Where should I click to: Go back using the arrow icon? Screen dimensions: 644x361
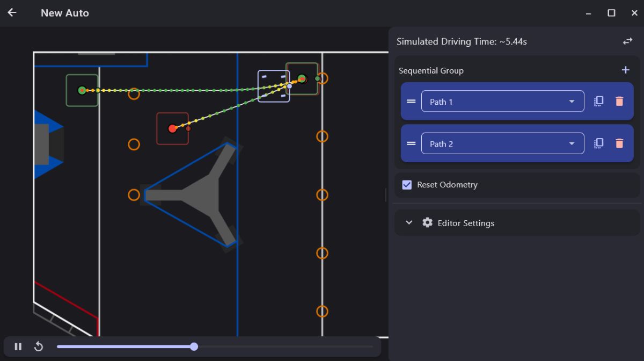12,12
